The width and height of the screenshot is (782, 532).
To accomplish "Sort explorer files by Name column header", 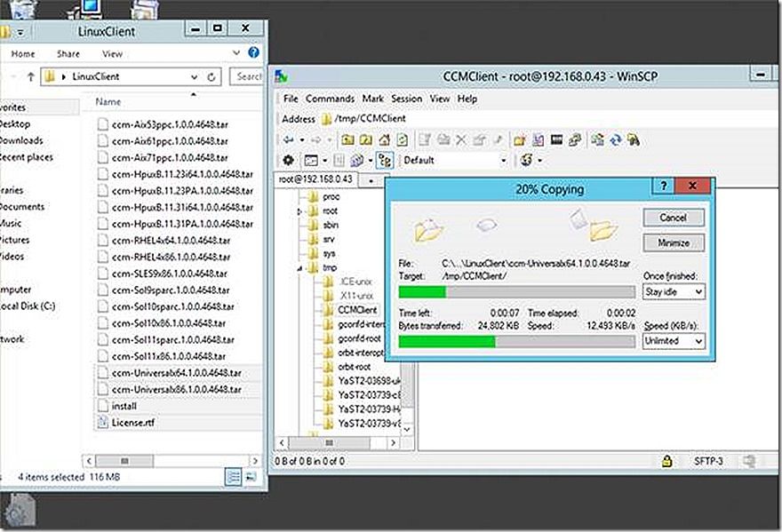I will [108, 102].
